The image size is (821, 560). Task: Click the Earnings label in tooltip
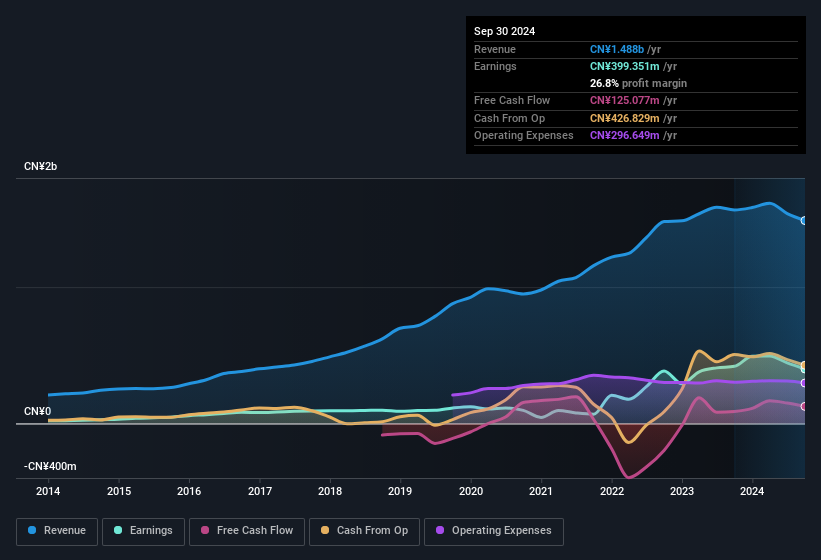click(495, 66)
